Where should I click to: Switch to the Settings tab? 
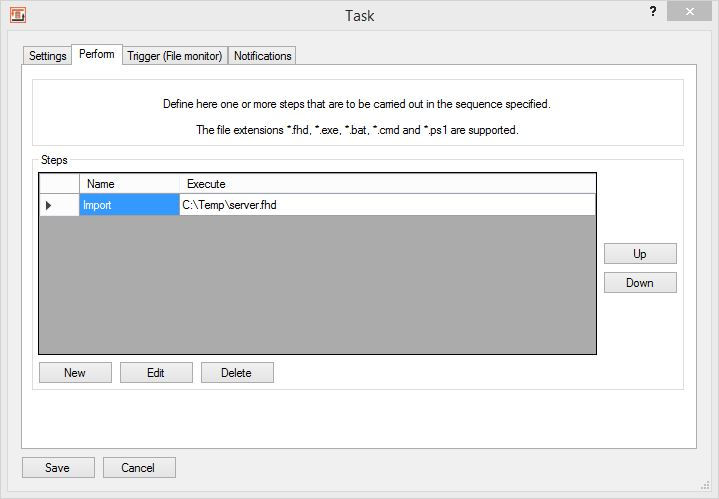coord(47,56)
